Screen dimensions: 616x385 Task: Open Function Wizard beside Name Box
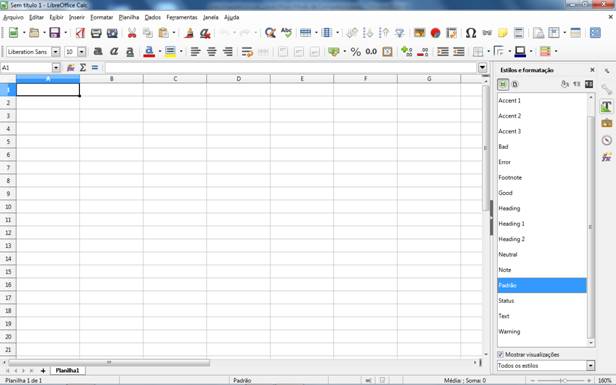click(x=71, y=68)
